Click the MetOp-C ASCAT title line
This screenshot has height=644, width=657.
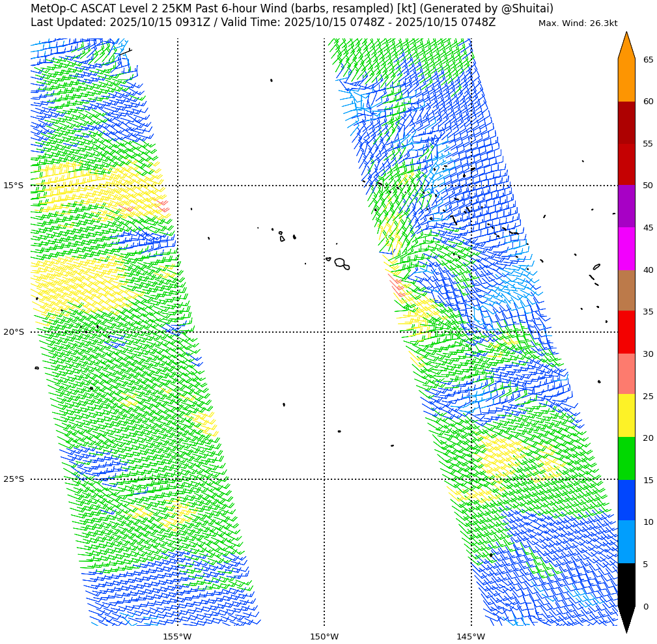[292, 8]
